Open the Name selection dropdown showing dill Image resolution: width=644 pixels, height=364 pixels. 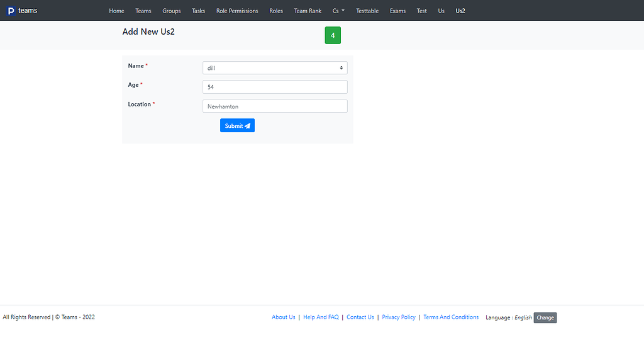click(274, 67)
